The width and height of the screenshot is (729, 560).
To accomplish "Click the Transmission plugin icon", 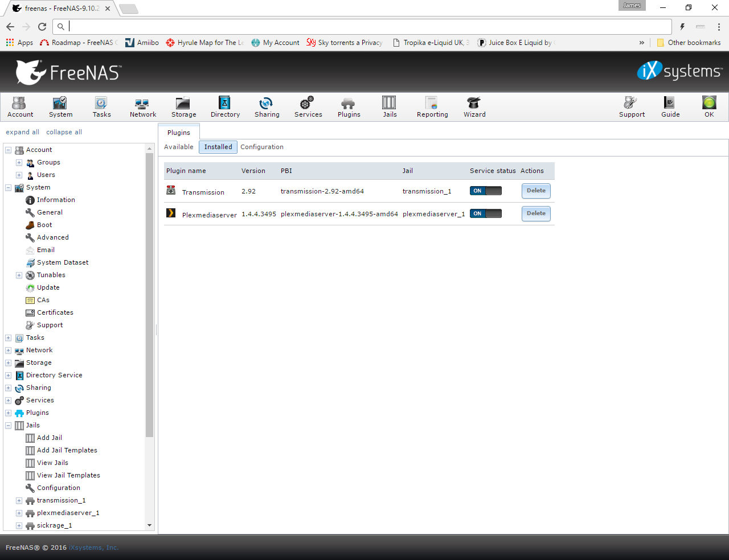I will coord(171,191).
